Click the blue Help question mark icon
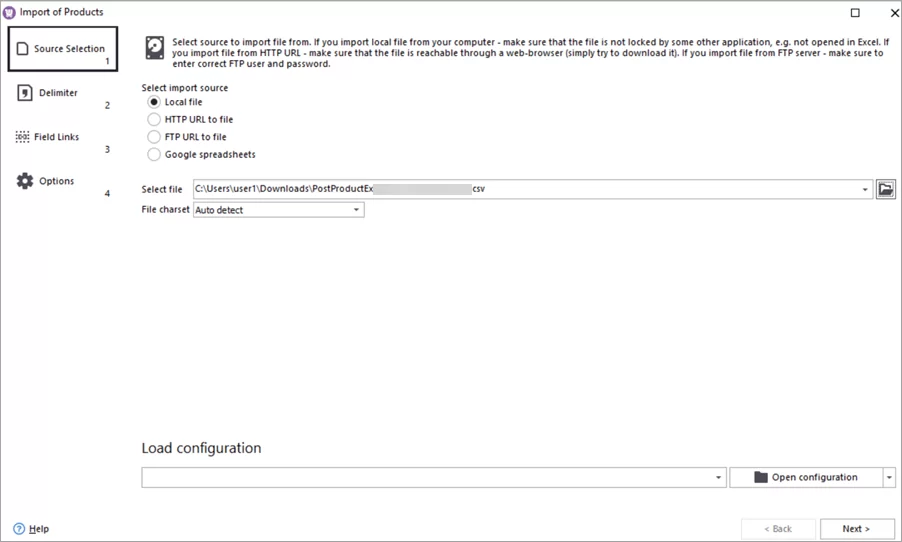Viewport: 902px width, 542px height. click(19, 528)
